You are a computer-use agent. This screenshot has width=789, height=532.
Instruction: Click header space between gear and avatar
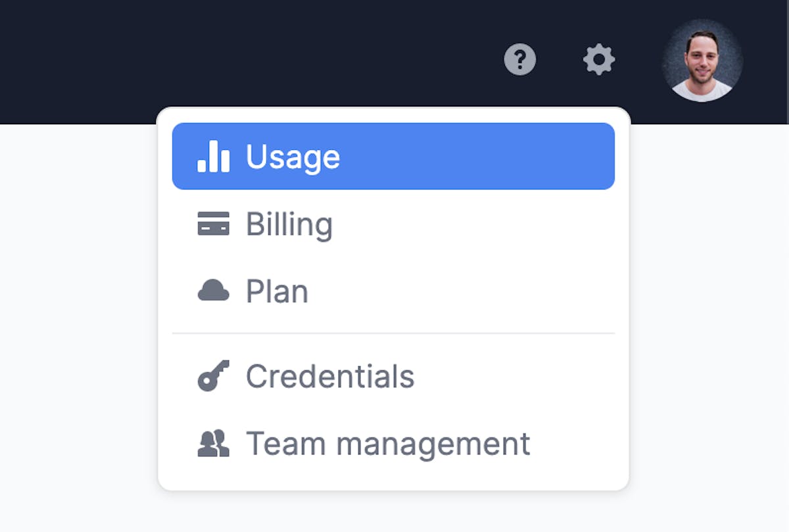pyautogui.click(x=638, y=60)
